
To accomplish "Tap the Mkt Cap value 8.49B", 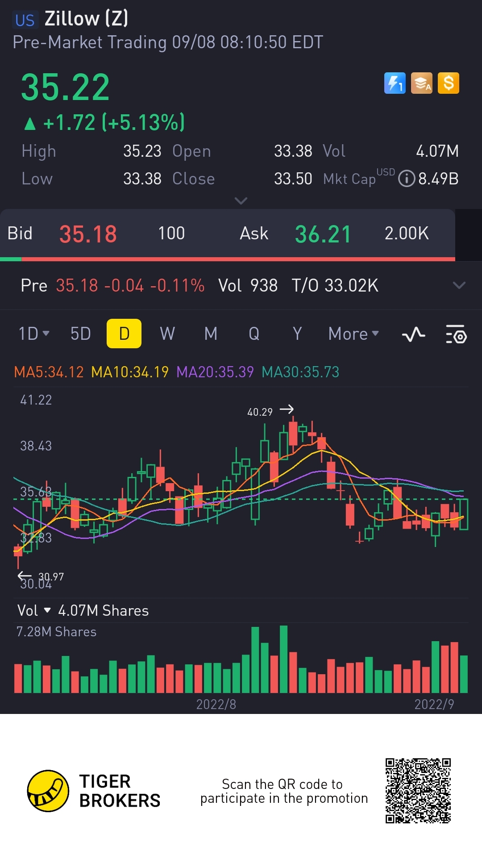I will click(x=438, y=179).
